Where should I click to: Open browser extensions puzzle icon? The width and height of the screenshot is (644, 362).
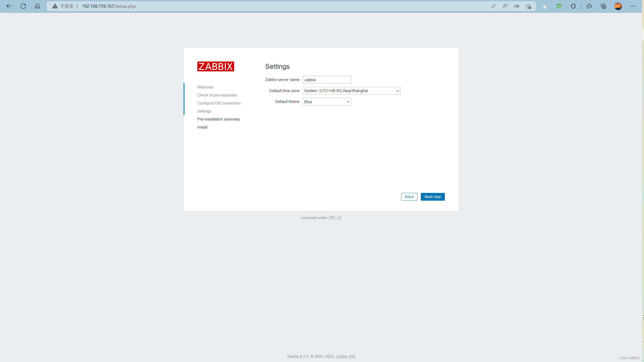pyautogui.click(x=573, y=6)
